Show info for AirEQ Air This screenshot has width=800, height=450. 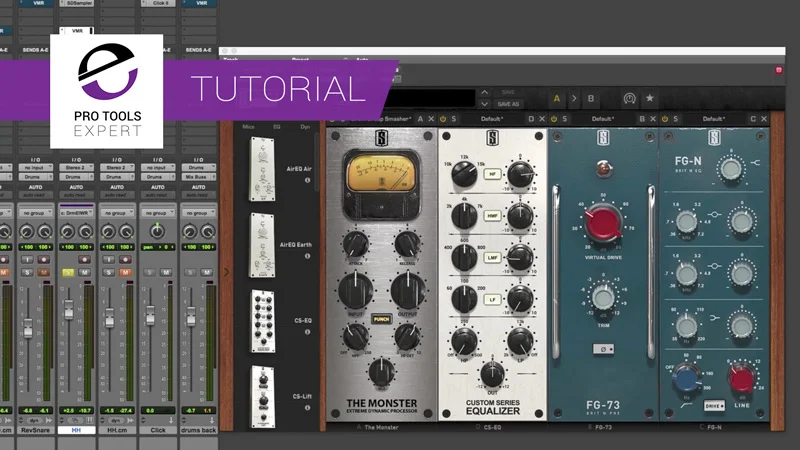[x=308, y=180]
